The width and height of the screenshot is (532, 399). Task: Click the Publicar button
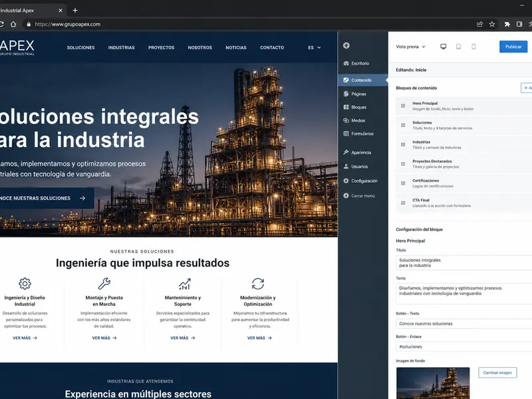[x=513, y=47]
